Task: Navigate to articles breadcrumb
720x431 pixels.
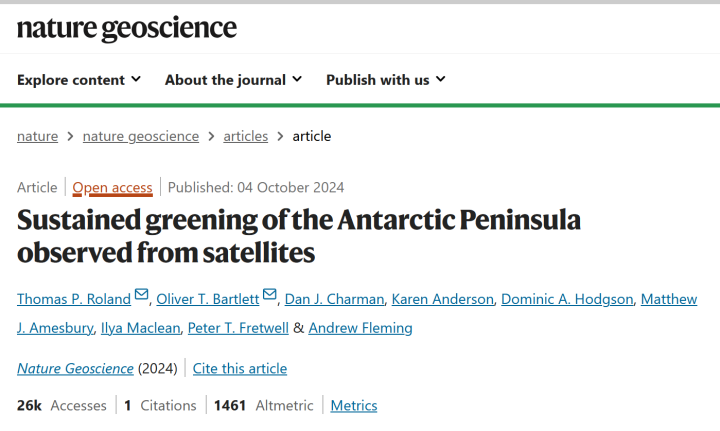Action: [246, 136]
